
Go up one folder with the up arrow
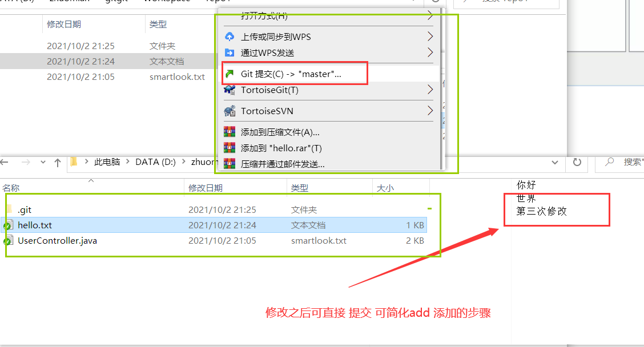pos(58,163)
